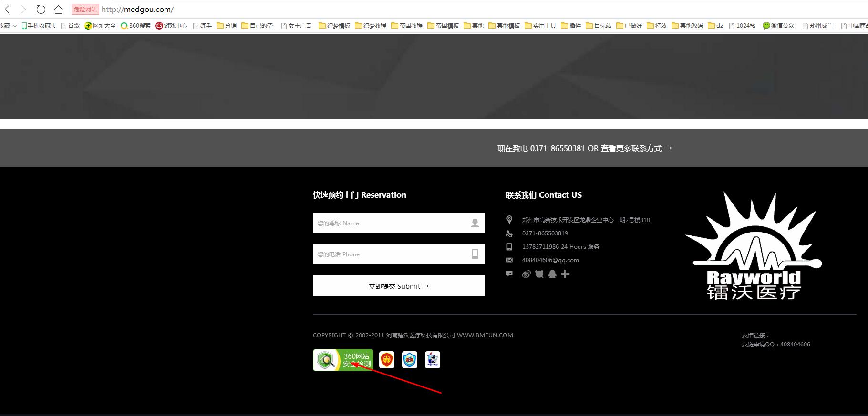Click the 360网站安全检测 badge
The height and width of the screenshot is (416, 868).
click(343, 360)
